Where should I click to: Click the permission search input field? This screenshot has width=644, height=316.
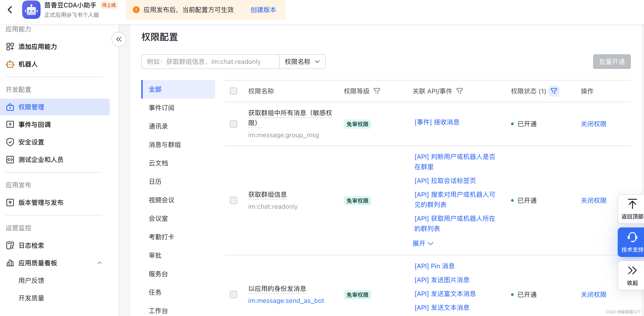(x=210, y=62)
